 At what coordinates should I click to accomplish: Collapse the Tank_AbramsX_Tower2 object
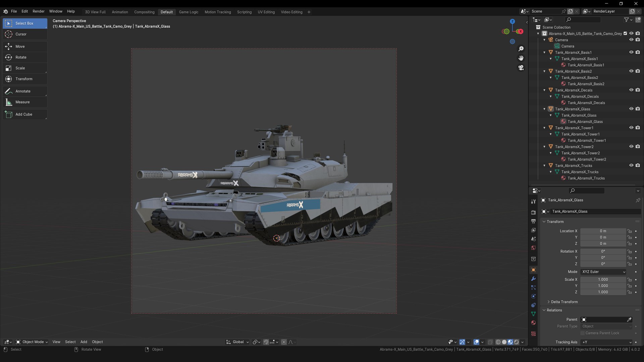point(544,147)
